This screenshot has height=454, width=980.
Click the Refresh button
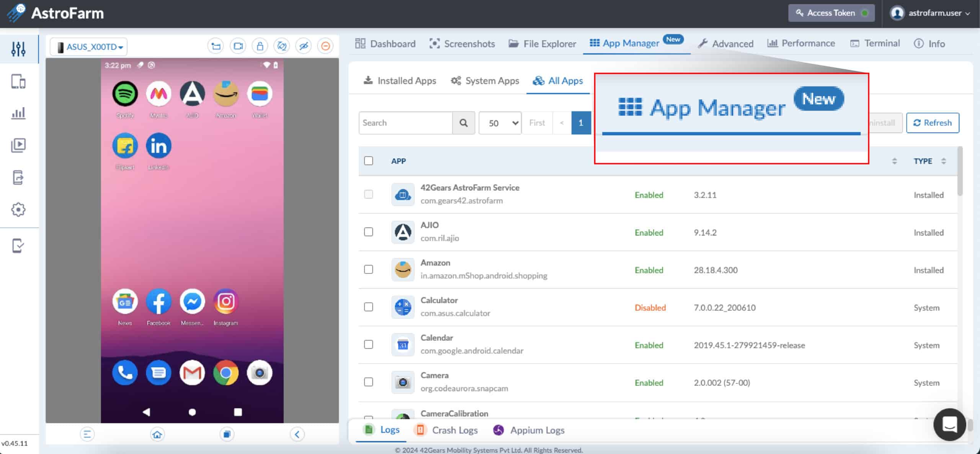tap(932, 123)
